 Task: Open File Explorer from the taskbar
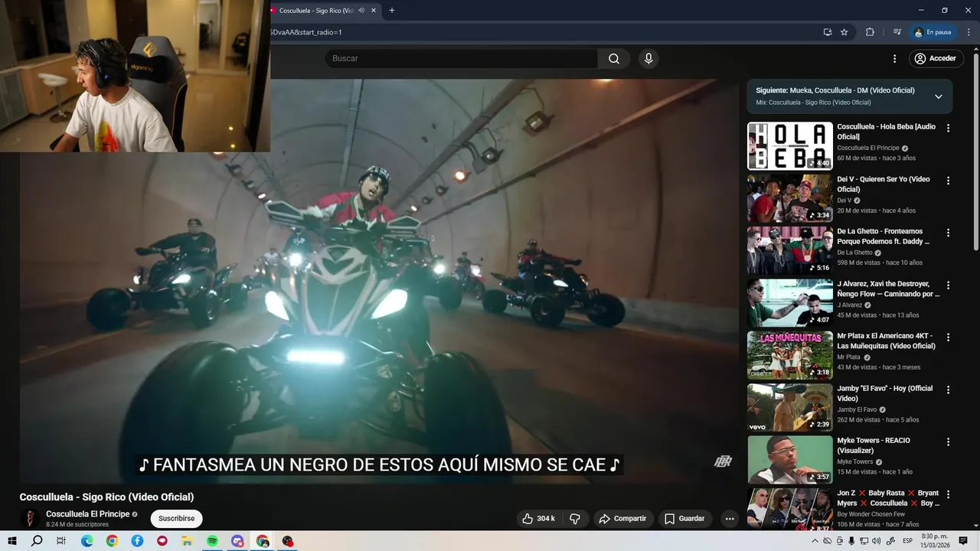tap(187, 541)
